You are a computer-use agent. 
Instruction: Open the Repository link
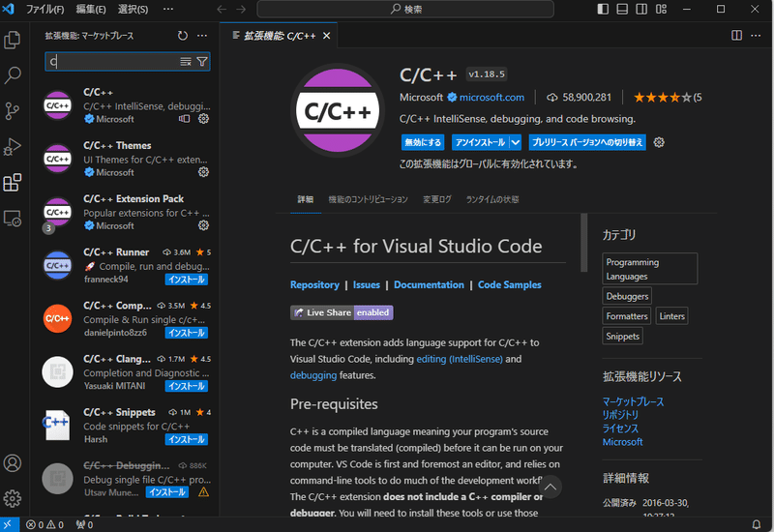coord(314,284)
